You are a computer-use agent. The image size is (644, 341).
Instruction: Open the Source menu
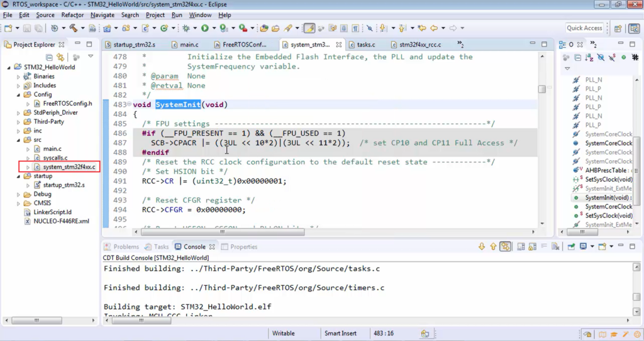tap(45, 15)
